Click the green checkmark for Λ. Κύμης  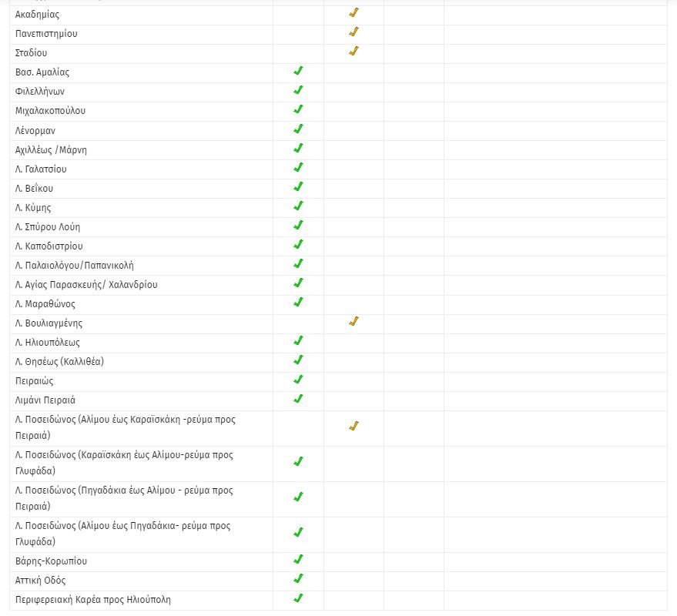click(298, 206)
